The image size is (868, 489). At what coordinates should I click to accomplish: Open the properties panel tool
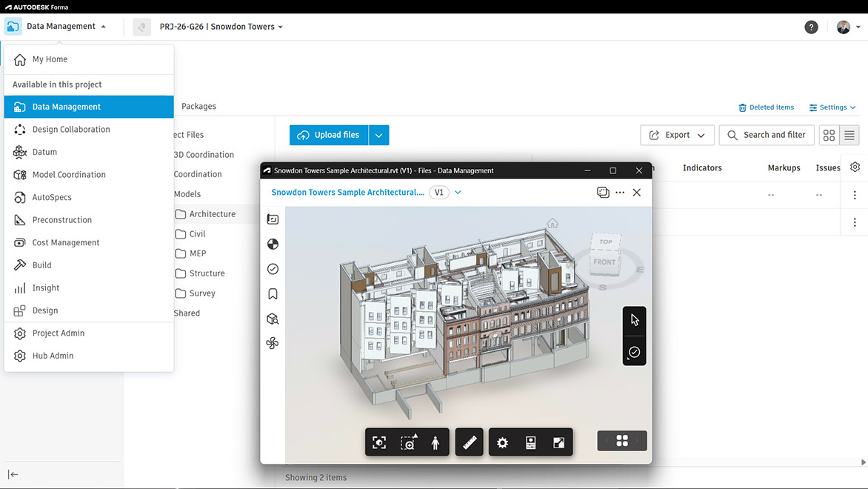pyautogui.click(x=531, y=442)
